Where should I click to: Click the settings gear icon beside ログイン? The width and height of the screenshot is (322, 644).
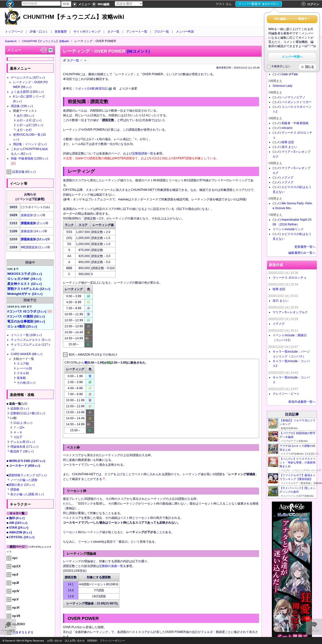(303, 4)
